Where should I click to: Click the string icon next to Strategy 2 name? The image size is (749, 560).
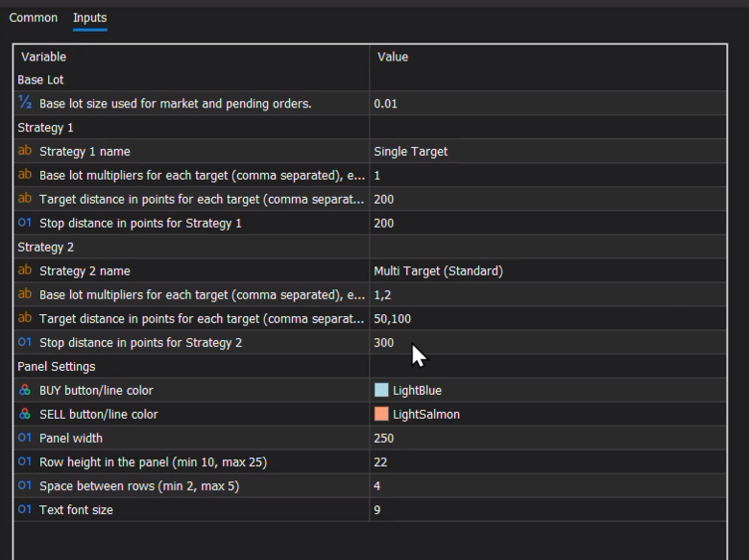pos(25,271)
